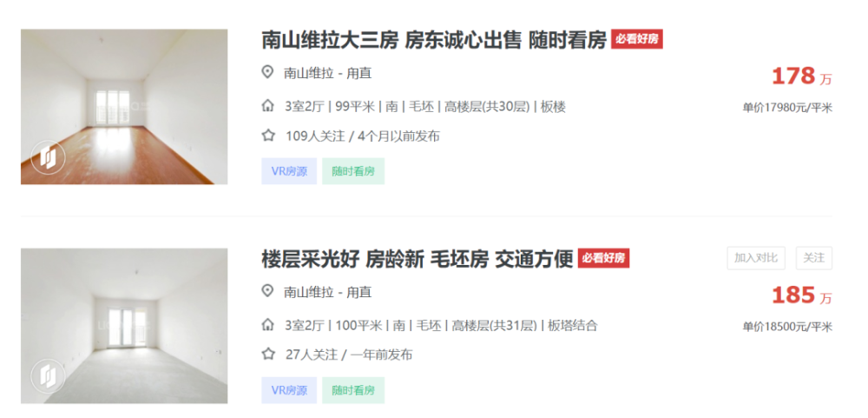The height and width of the screenshot is (418, 868).
Task: Click the house icon beside 3室2厅 | 100平米
Action: [268, 325]
